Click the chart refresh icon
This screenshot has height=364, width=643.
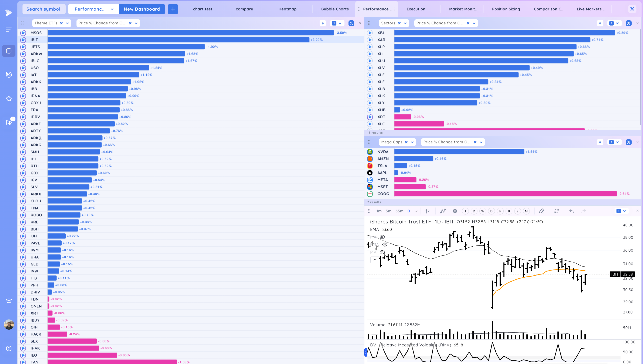pyautogui.click(x=557, y=211)
